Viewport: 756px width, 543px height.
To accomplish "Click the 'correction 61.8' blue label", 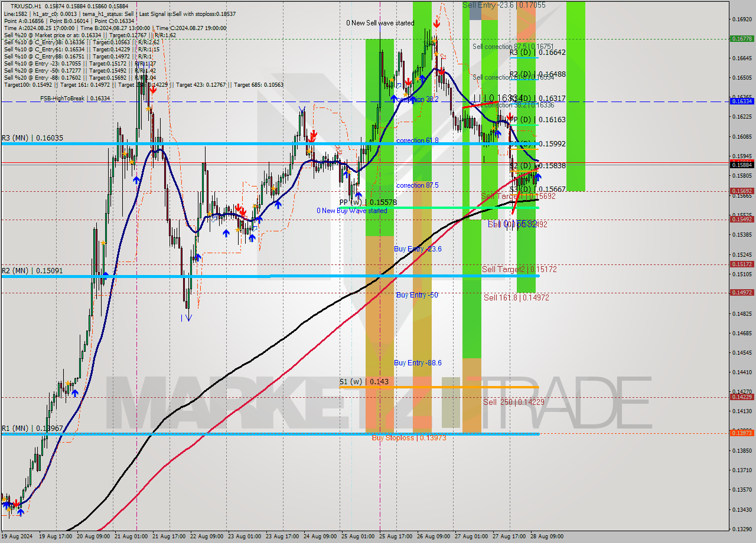I will pos(418,140).
